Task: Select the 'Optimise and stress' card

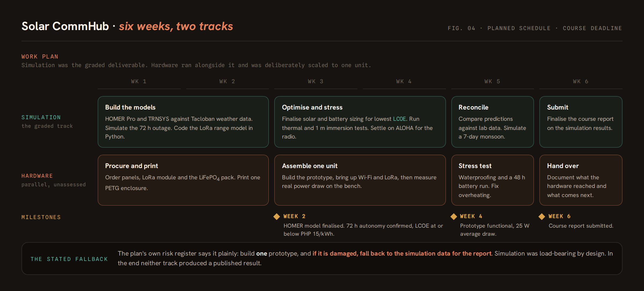Action: (x=360, y=122)
